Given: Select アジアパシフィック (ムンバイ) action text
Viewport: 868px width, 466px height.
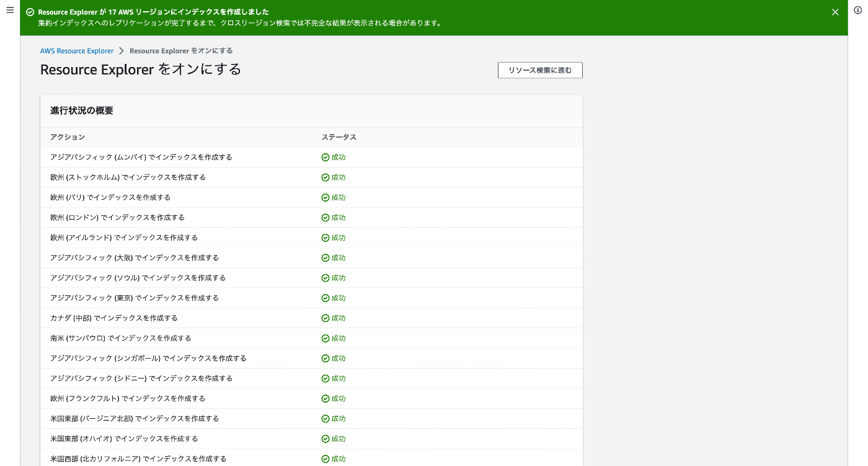Looking at the screenshot, I should 141,157.
